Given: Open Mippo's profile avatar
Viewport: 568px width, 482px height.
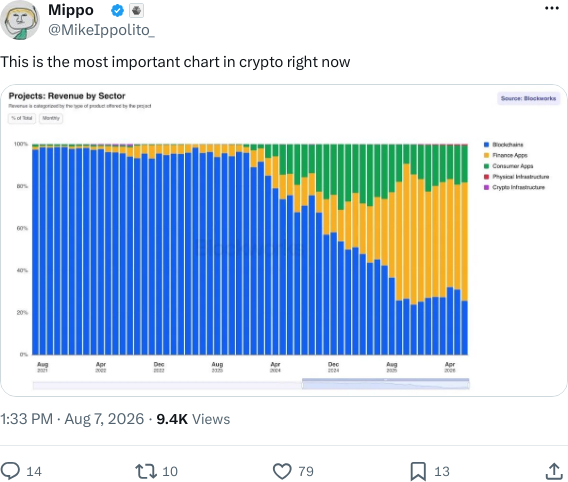Looking at the screenshot, I should (20, 20).
